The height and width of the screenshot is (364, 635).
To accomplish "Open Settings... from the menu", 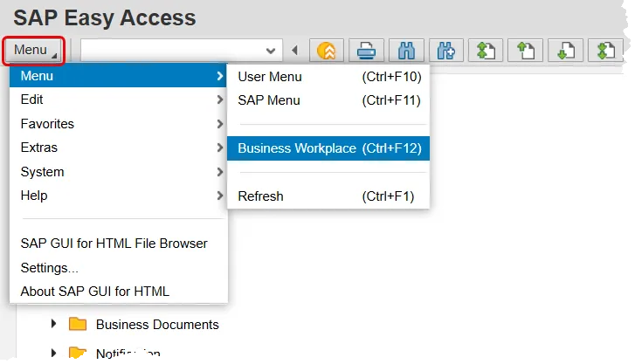I will (x=50, y=267).
